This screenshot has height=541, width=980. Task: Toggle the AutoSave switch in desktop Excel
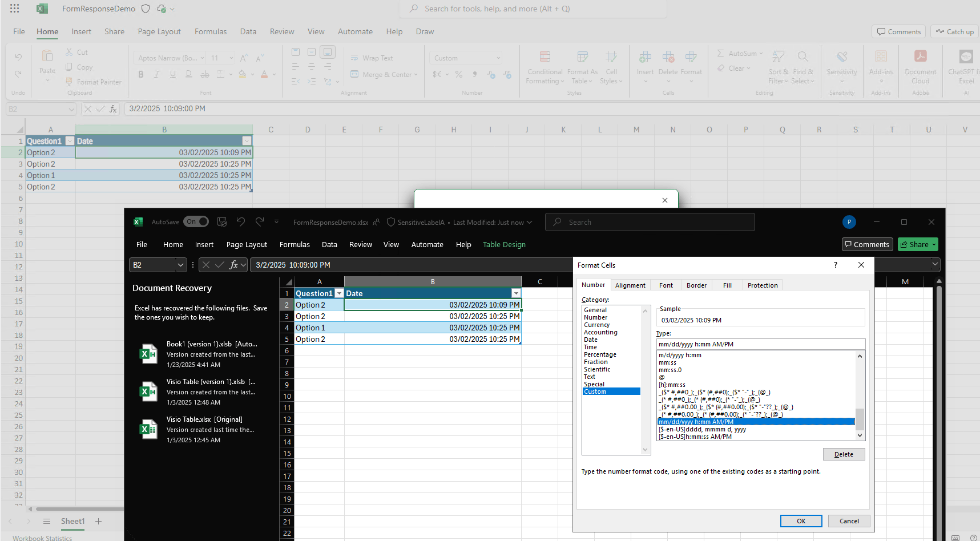[x=196, y=222]
